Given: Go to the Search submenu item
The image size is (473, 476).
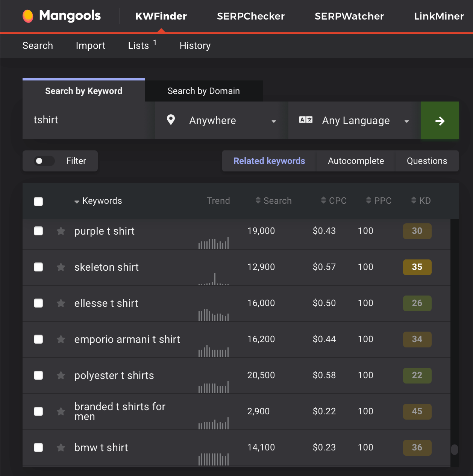Looking at the screenshot, I should click(38, 45).
